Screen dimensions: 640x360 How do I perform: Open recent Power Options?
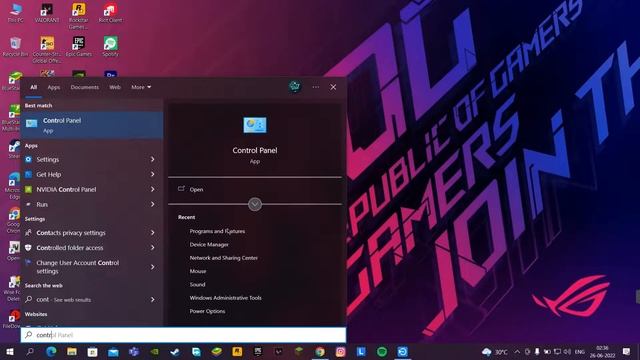207,311
